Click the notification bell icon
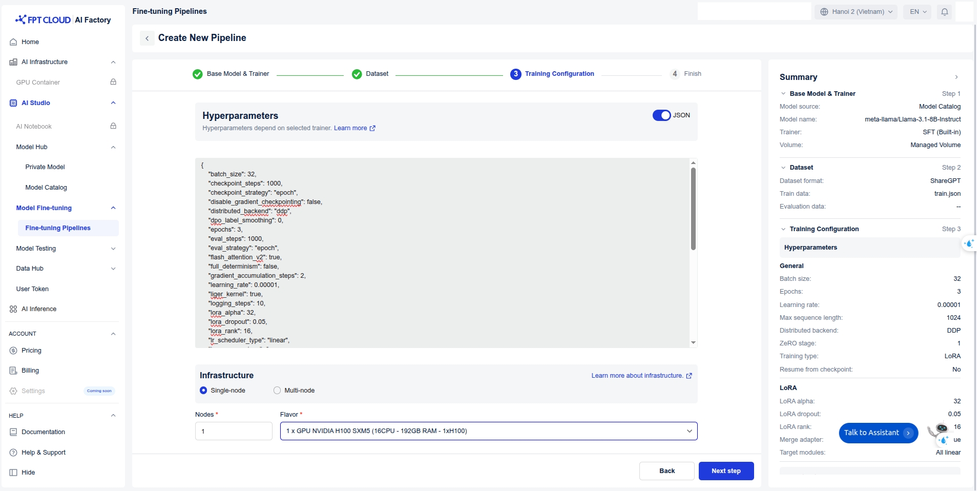Image resolution: width=980 pixels, height=491 pixels. tap(944, 12)
